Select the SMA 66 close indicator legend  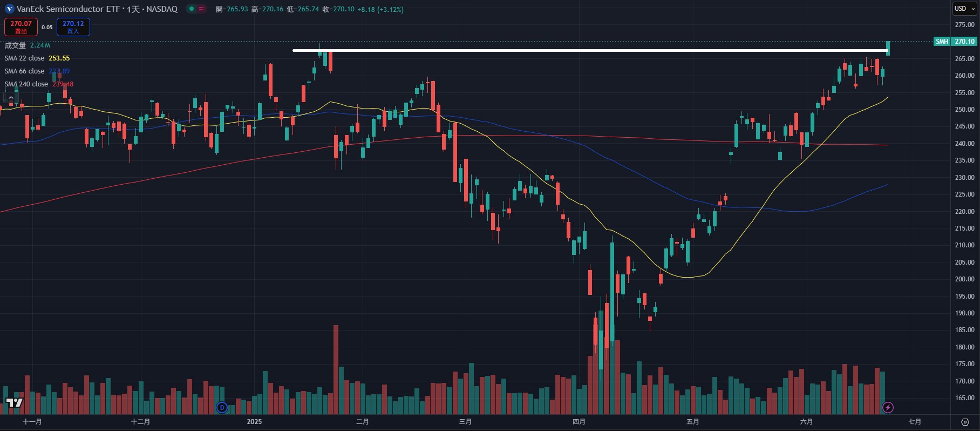click(x=25, y=71)
